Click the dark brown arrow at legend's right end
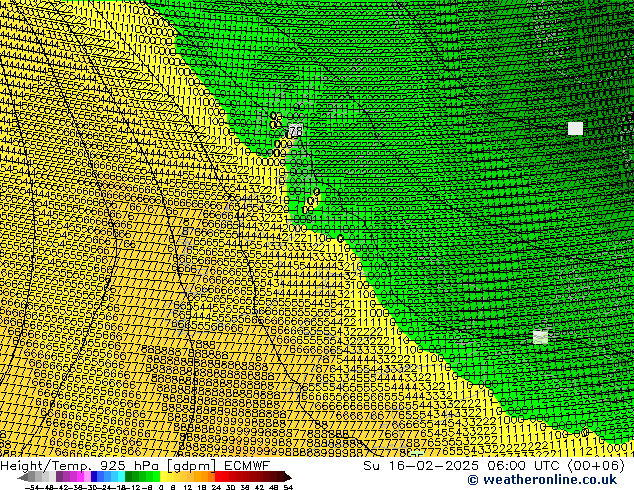634x490 pixels. [288, 476]
